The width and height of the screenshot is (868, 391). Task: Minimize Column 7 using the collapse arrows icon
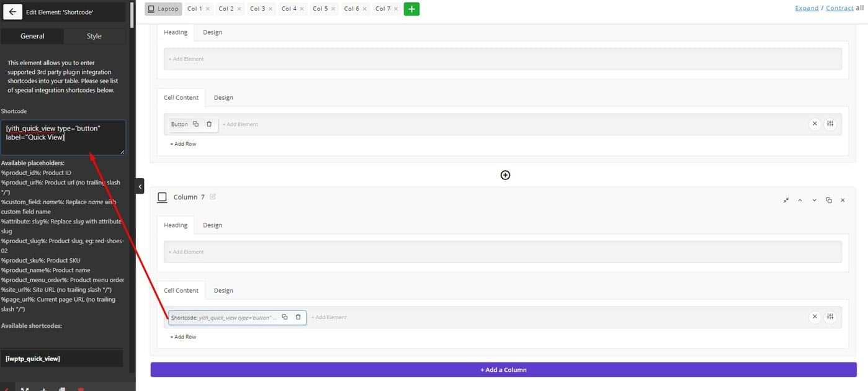786,200
